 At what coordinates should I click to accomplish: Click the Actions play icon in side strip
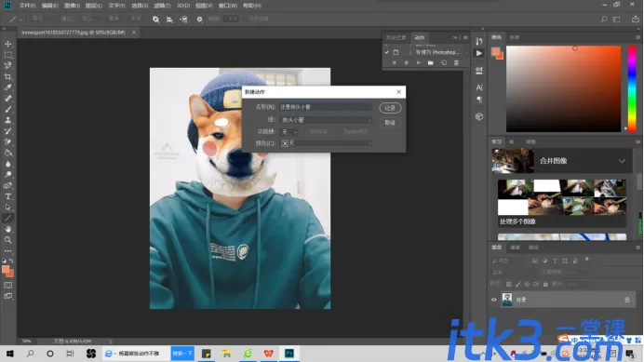click(479, 53)
